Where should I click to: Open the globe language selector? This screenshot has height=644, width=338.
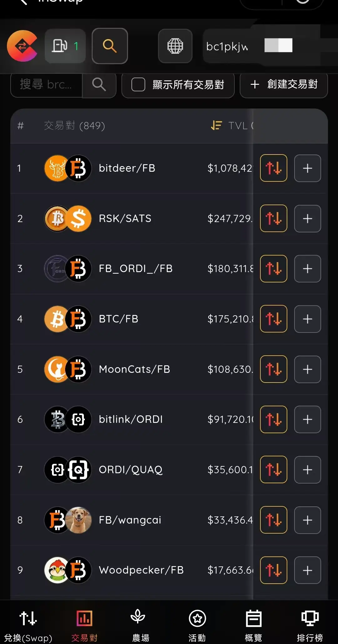(175, 46)
